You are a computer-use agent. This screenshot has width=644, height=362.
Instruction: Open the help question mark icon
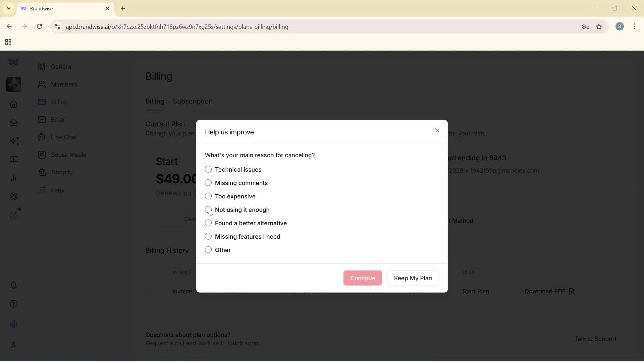(13, 304)
